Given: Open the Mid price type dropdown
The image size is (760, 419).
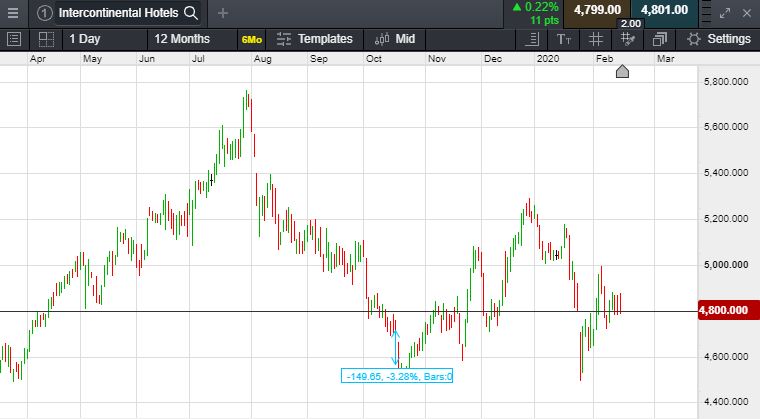Looking at the screenshot, I should pos(395,39).
